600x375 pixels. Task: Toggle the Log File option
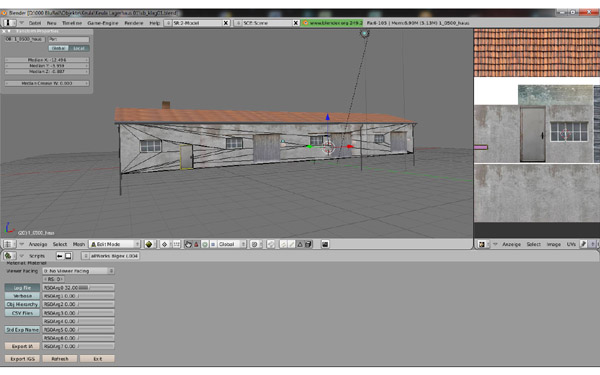(22, 288)
